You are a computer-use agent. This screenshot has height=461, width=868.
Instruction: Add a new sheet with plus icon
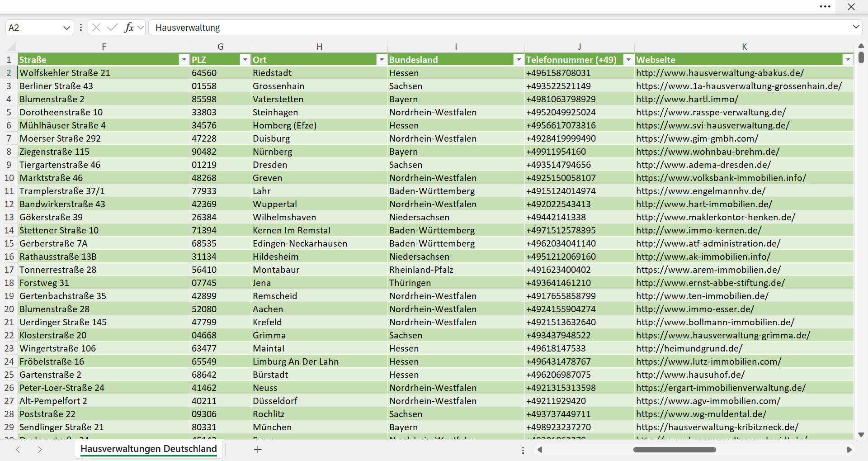coord(258,450)
